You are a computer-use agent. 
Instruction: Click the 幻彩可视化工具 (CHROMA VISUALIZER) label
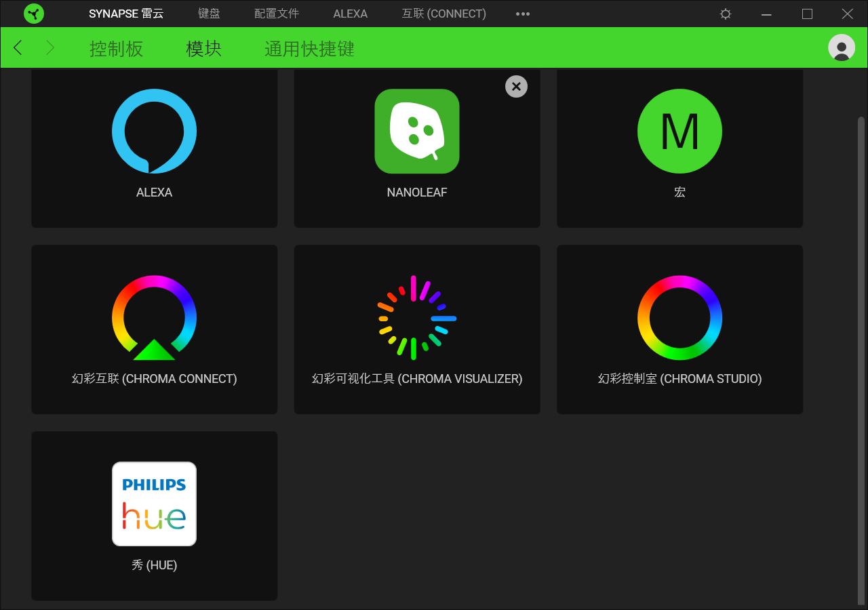pyautogui.click(x=417, y=379)
